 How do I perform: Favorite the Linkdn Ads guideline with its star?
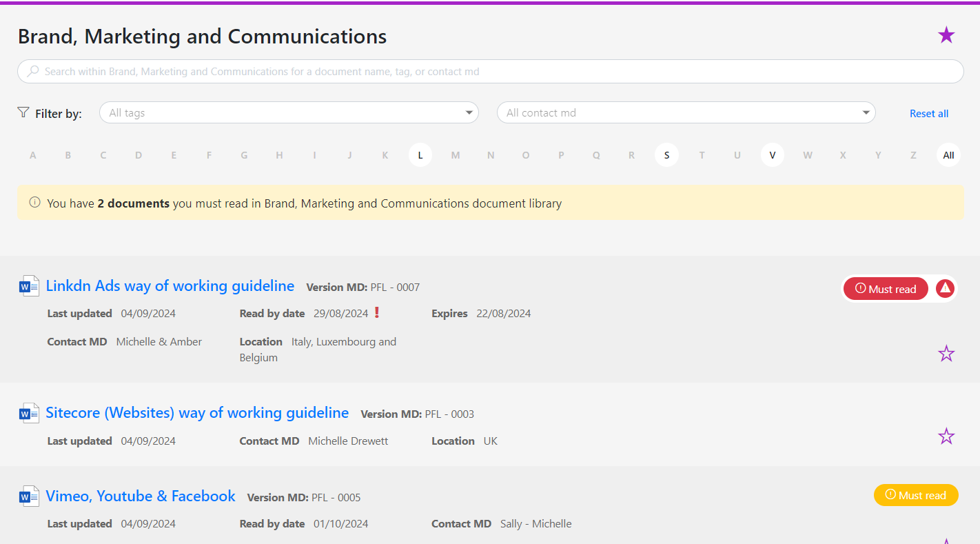[x=946, y=354]
